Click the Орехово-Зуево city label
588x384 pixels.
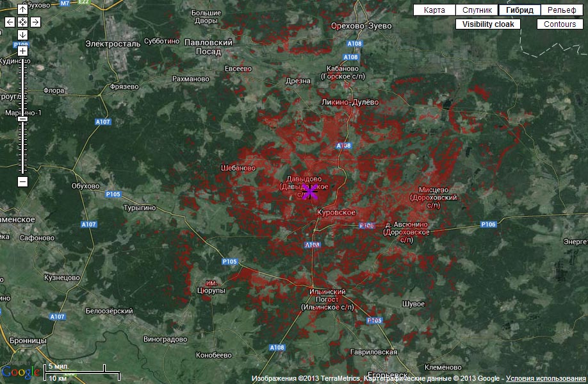click(x=361, y=26)
